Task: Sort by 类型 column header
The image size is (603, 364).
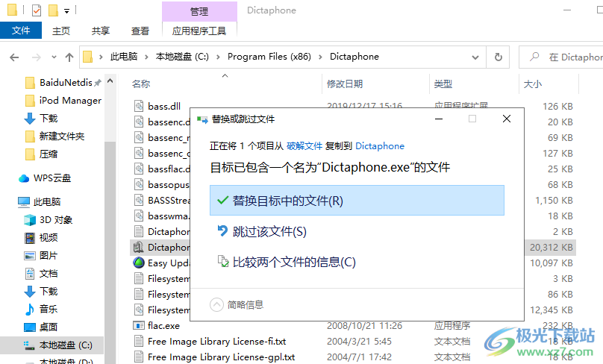Action: [443, 84]
